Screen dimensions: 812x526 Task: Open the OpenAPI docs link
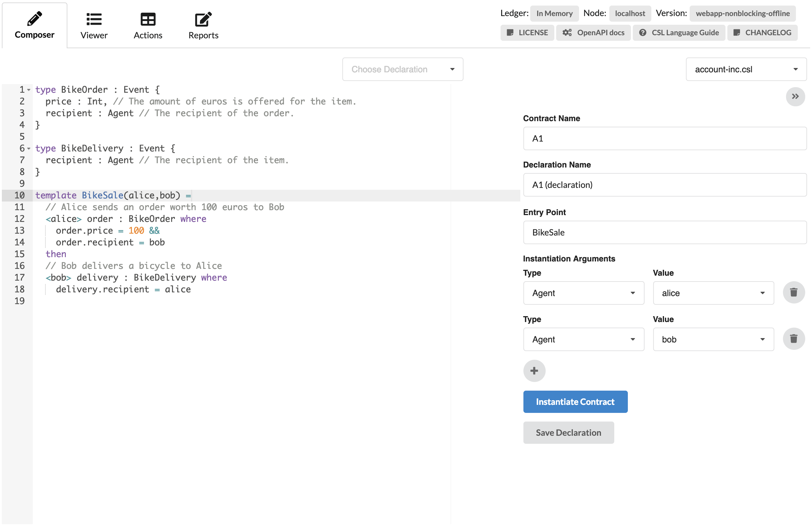pyautogui.click(x=593, y=32)
